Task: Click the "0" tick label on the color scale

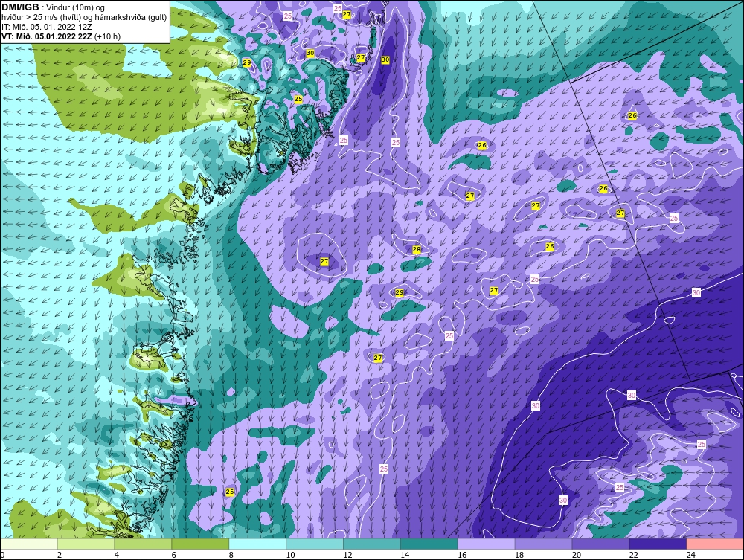Action: click(x=2, y=555)
